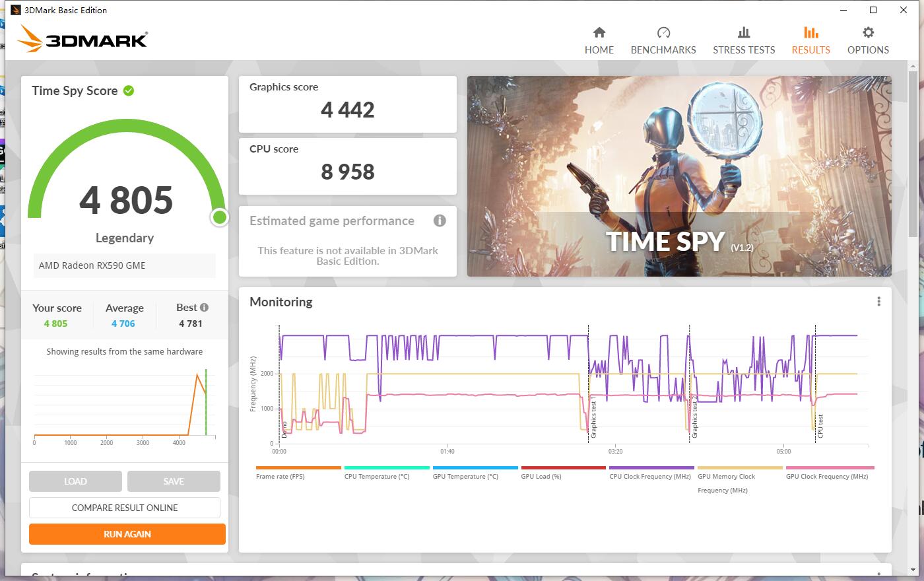Toggle the GPU Memory Clock Frequency legend
Viewport: 924px width, 581px height.
[x=740, y=480]
